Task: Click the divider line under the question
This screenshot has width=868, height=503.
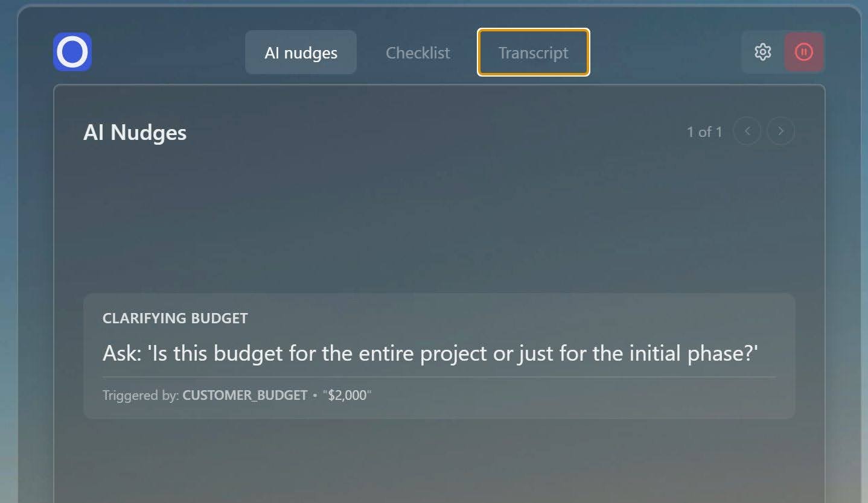Action: [439, 377]
